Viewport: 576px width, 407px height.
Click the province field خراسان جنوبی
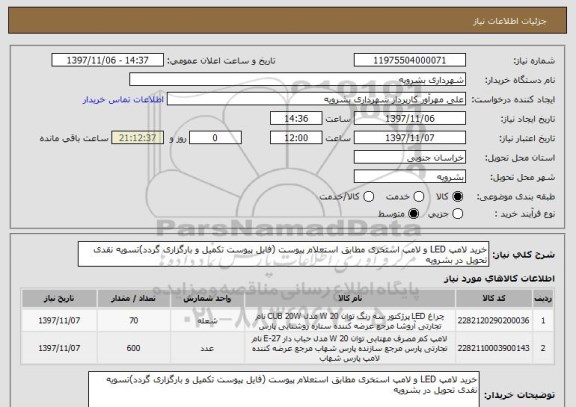pos(410,158)
